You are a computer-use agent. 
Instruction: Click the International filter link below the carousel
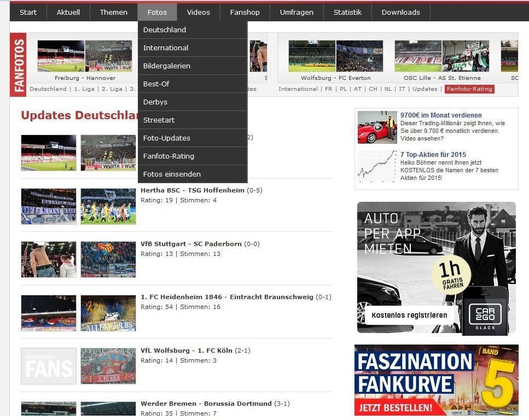click(298, 89)
